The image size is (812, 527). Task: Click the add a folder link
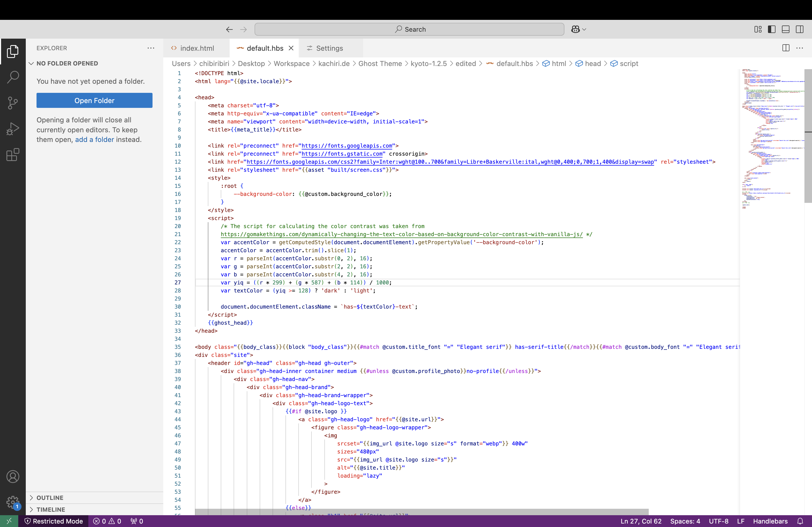pyautogui.click(x=94, y=140)
